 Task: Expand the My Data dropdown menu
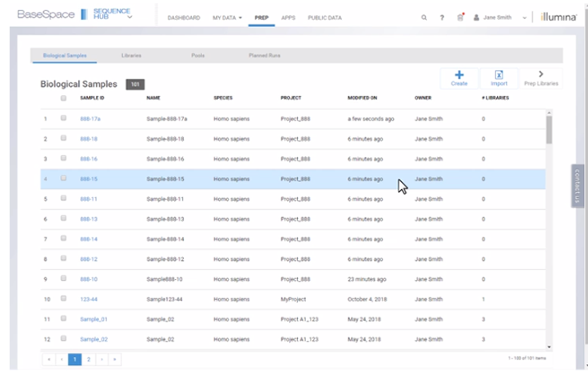[227, 18]
